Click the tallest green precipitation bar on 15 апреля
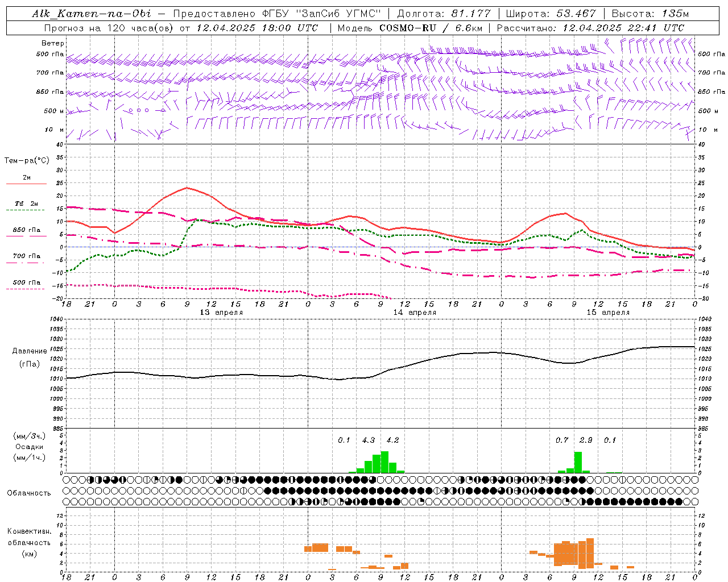The image size is (728, 582). 578,463
